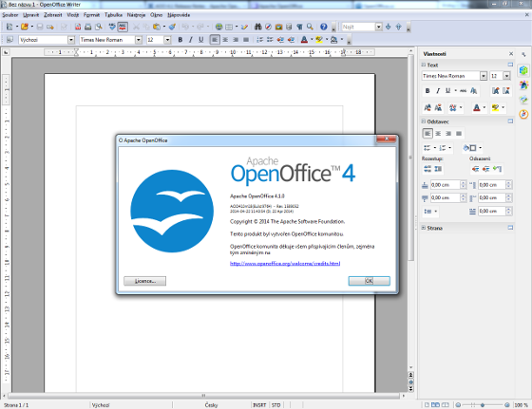Open Find & Replace binoculars icon
This screenshot has width=532, height=409.
click(x=257, y=27)
